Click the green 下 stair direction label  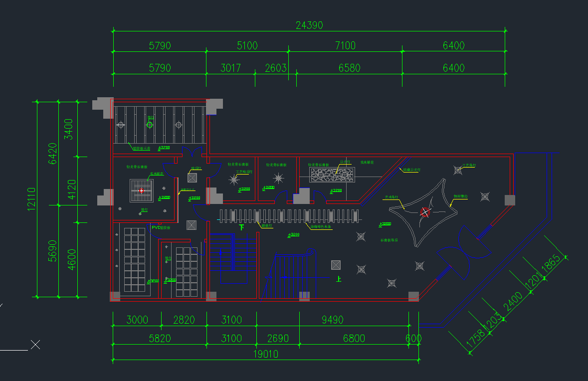tap(241, 227)
